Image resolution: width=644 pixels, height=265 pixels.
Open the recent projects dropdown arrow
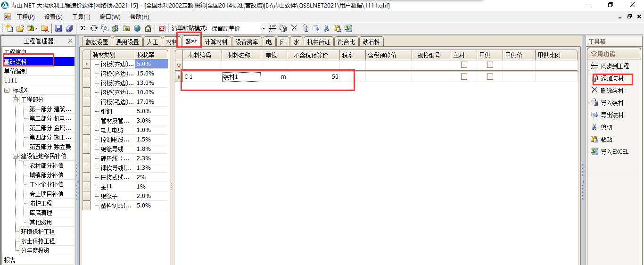click(x=37, y=29)
